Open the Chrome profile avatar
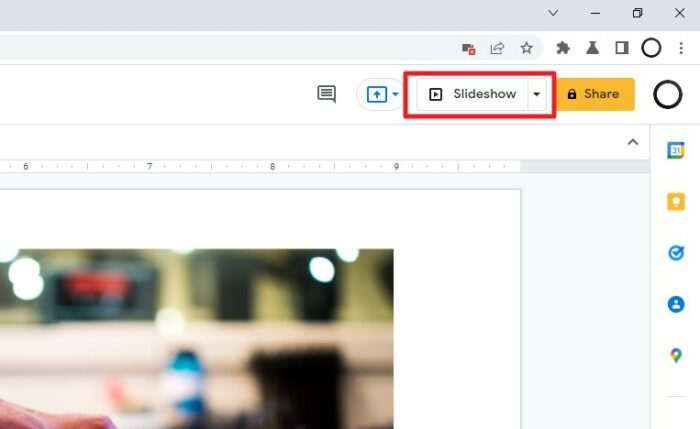 tap(651, 48)
